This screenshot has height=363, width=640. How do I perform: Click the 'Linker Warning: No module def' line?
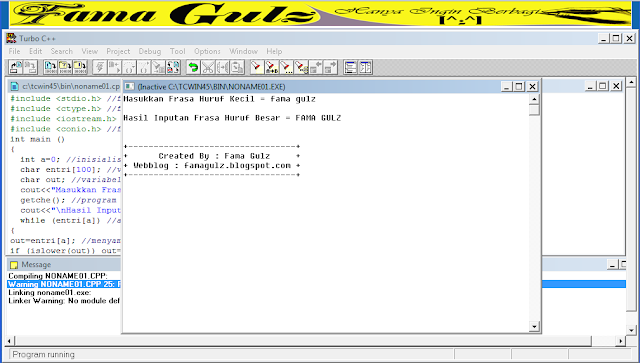[x=64, y=301]
